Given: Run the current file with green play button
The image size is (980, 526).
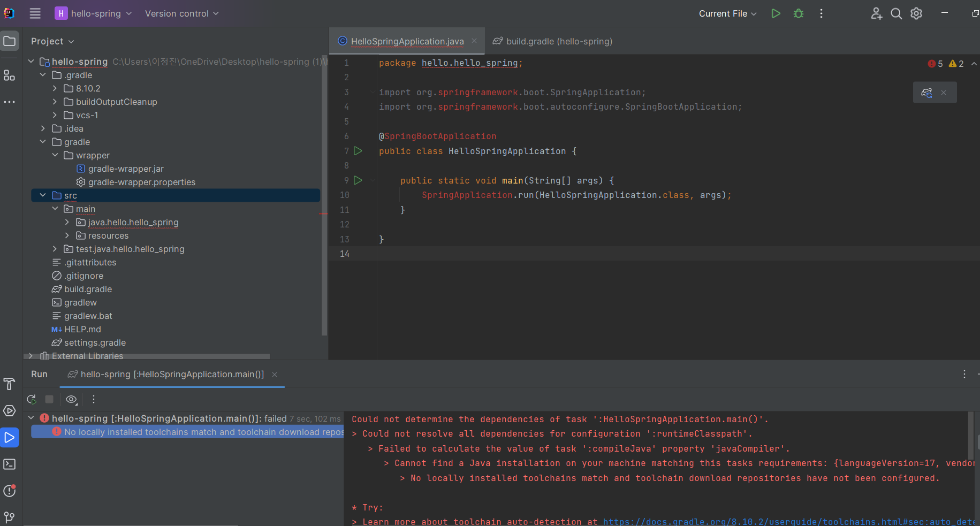Looking at the screenshot, I should 776,13.
